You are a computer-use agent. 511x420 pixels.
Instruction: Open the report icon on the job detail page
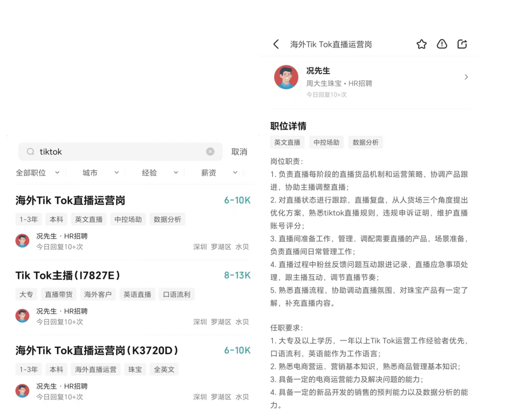442,44
